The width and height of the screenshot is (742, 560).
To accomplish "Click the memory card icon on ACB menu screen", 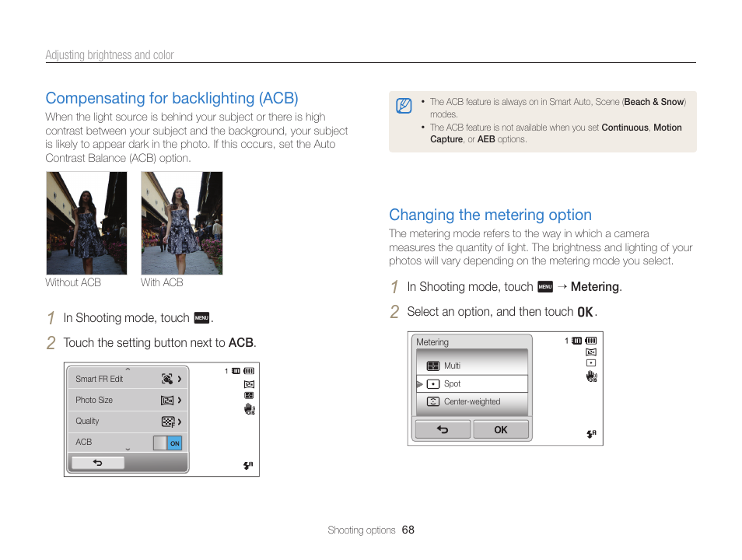I will (x=236, y=371).
